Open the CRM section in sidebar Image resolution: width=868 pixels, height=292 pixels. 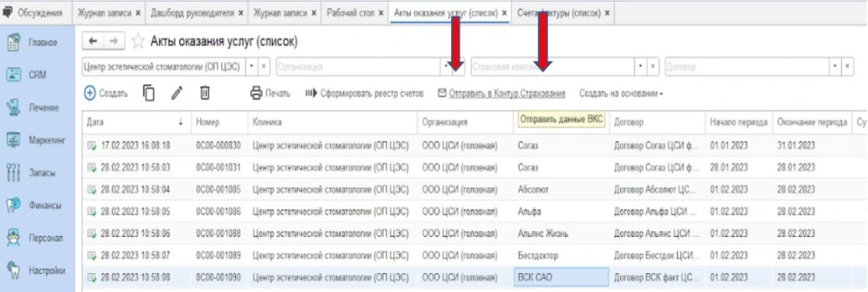tap(38, 75)
